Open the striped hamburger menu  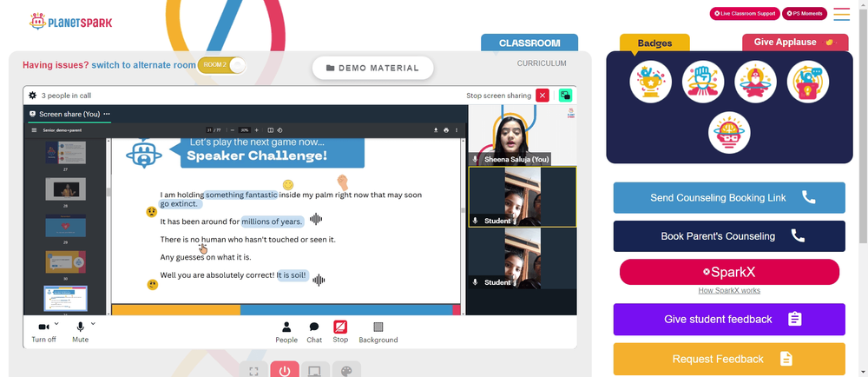(x=841, y=14)
